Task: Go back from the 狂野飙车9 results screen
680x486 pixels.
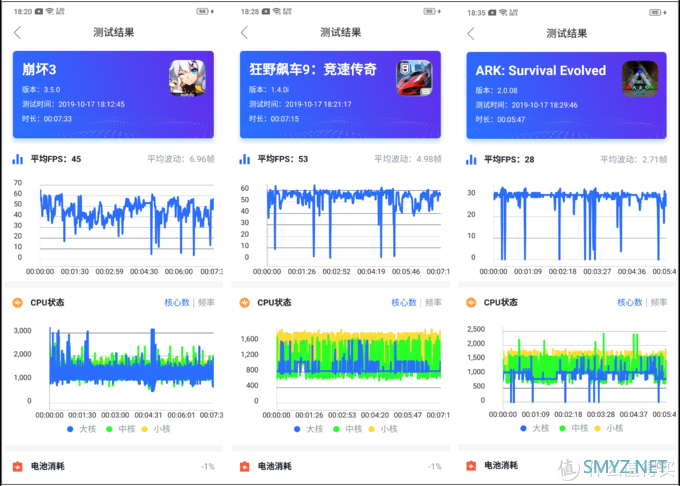Action: [x=245, y=33]
